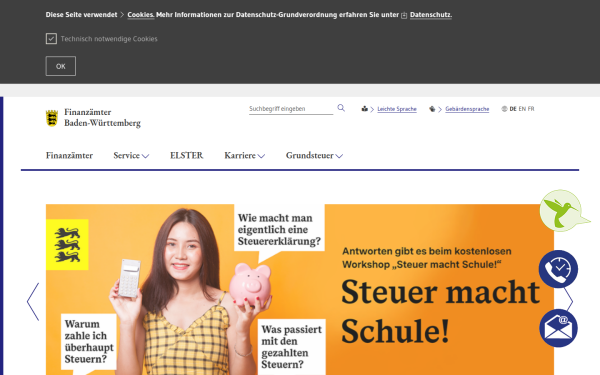Confirm cookies with OK button
The height and width of the screenshot is (375, 600).
(x=61, y=66)
